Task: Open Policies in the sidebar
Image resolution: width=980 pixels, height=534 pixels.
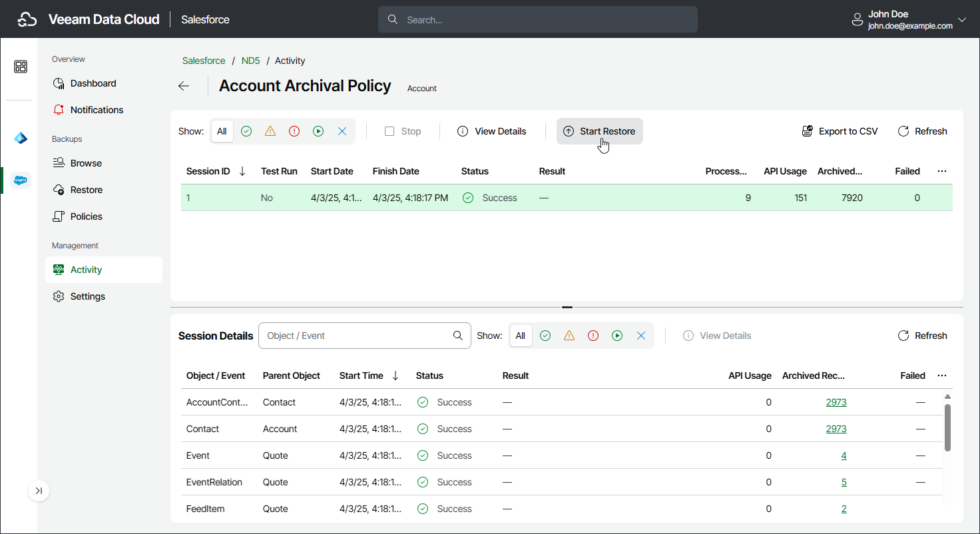Action: pos(104,216)
